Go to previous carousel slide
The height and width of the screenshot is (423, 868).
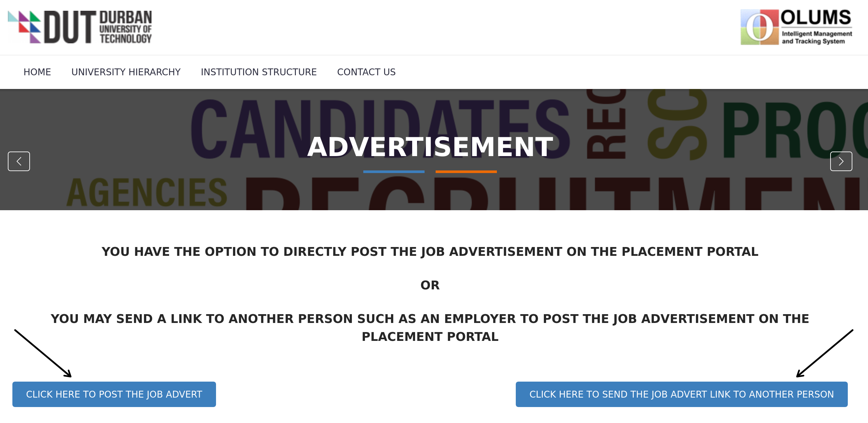(x=19, y=161)
